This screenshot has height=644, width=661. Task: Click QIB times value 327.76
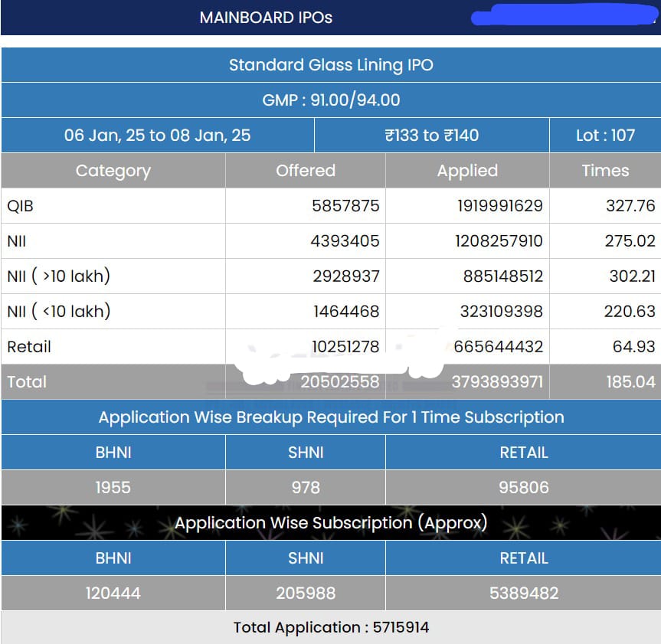pos(630,206)
